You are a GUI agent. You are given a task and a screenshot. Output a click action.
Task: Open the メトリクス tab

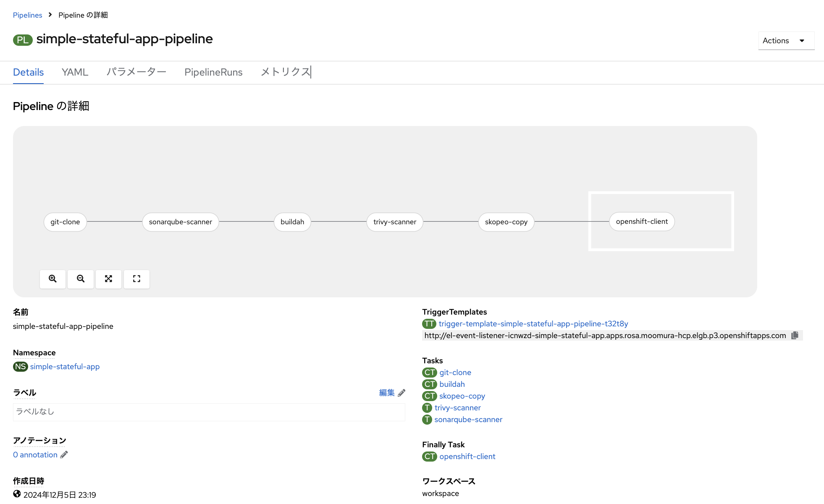(285, 72)
